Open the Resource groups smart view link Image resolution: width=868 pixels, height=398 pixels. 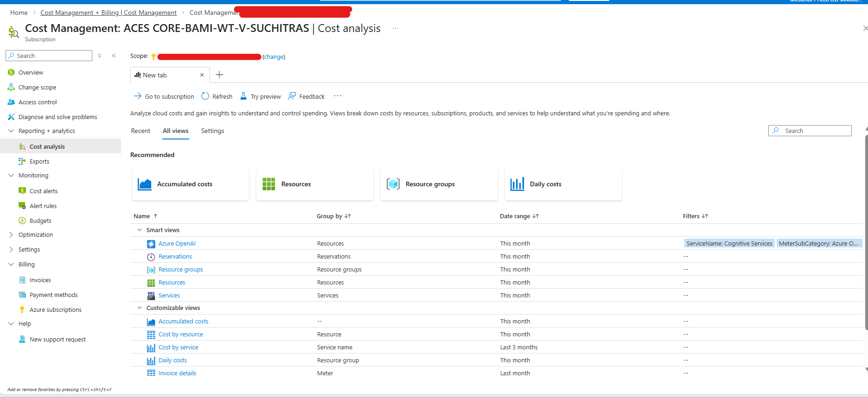[x=181, y=270]
